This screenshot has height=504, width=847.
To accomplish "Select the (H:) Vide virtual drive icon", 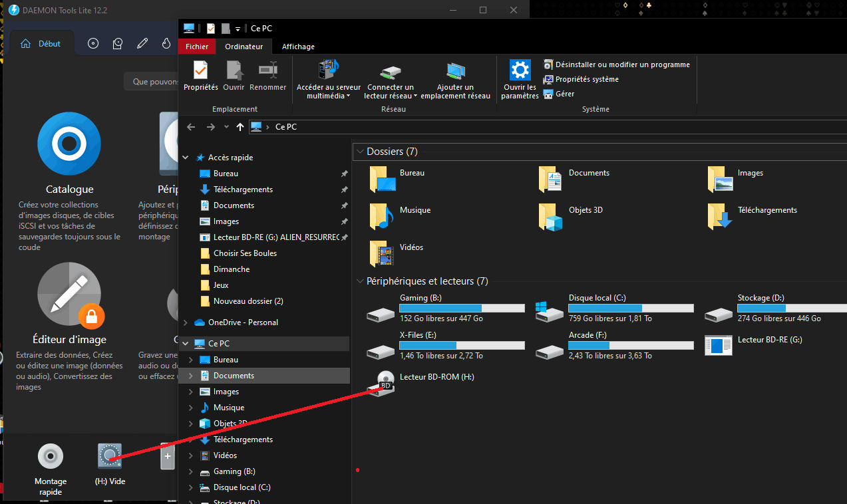I will point(110,456).
